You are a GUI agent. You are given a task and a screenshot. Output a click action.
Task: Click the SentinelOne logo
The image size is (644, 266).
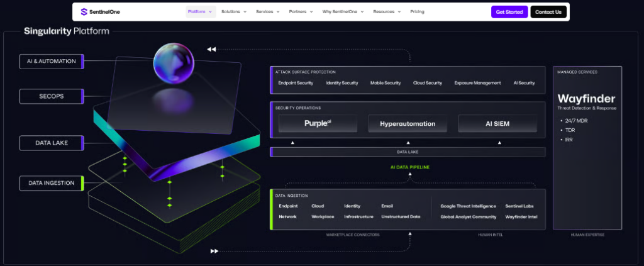[101, 12]
